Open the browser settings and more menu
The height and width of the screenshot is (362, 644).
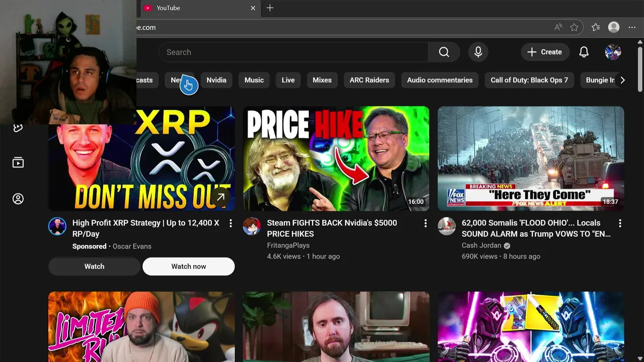coord(632,28)
